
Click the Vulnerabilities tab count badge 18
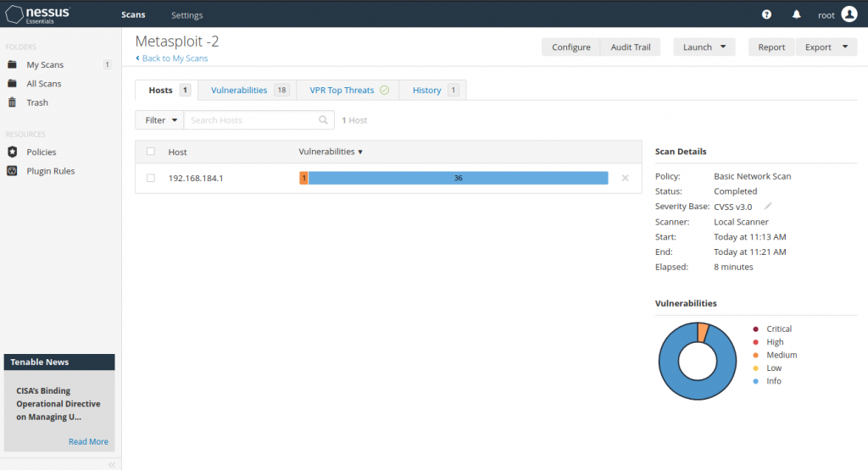point(281,90)
